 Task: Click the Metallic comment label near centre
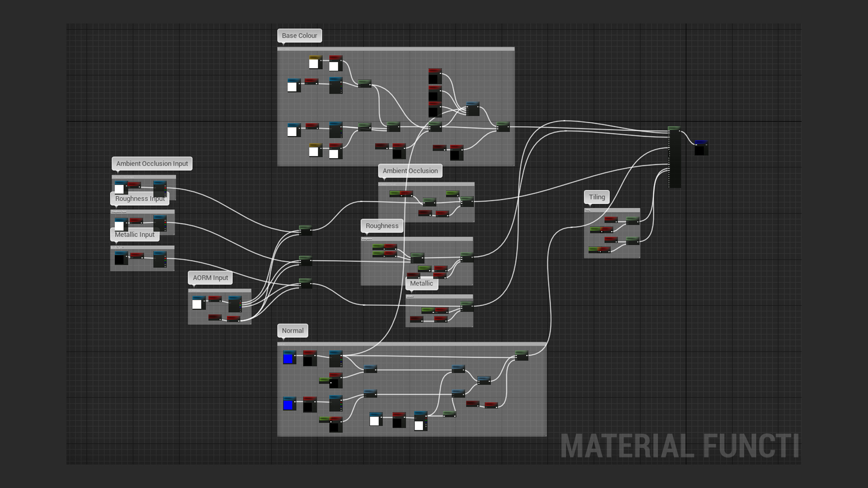click(x=421, y=284)
